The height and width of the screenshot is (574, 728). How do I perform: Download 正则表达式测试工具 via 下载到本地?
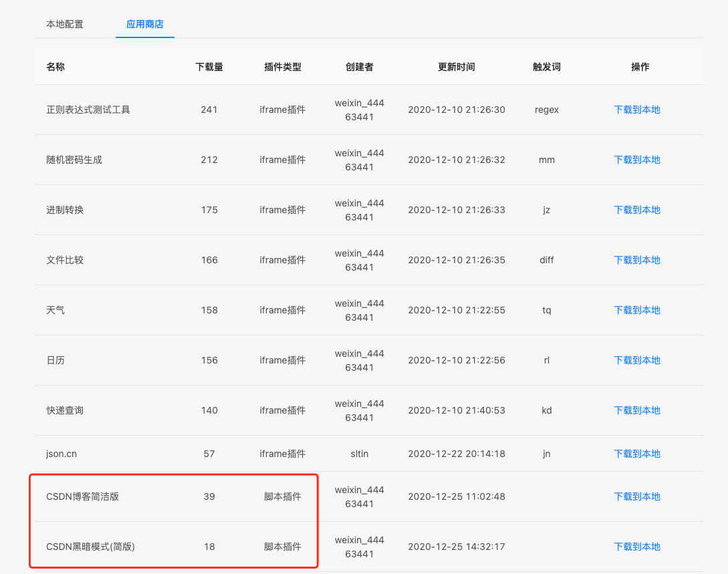tap(637, 110)
